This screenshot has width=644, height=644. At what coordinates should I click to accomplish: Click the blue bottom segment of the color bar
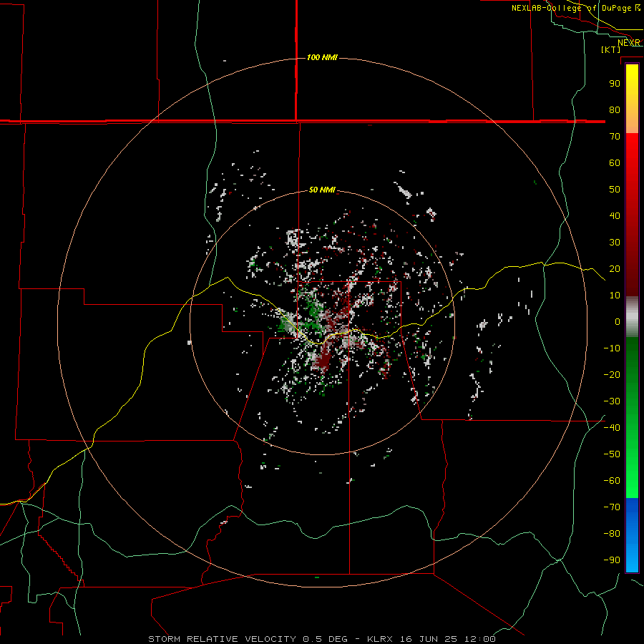pyautogui.click(x=632, y=535)
